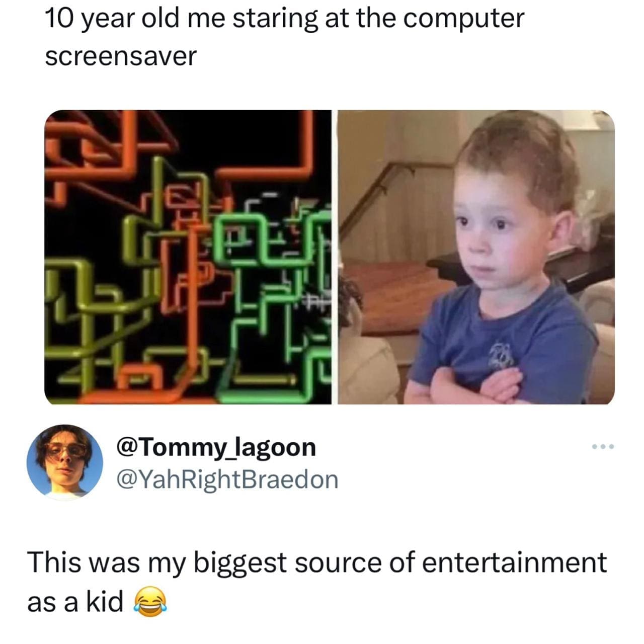This screenshot has width=644, height=644.
Task: Click the word "screensaver" in the caption
Action: 121,56
